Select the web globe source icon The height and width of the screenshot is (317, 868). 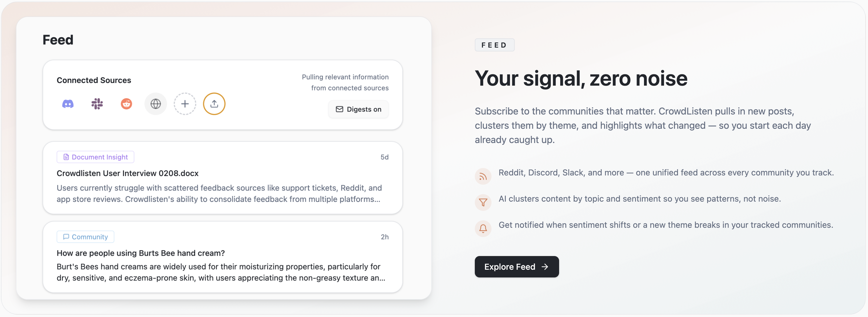point(155,104)
